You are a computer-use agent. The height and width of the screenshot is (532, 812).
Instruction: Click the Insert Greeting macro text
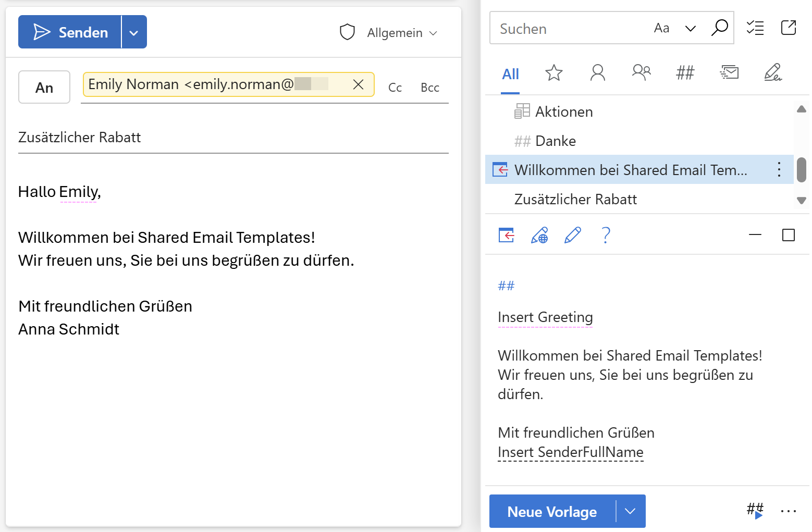545,317
